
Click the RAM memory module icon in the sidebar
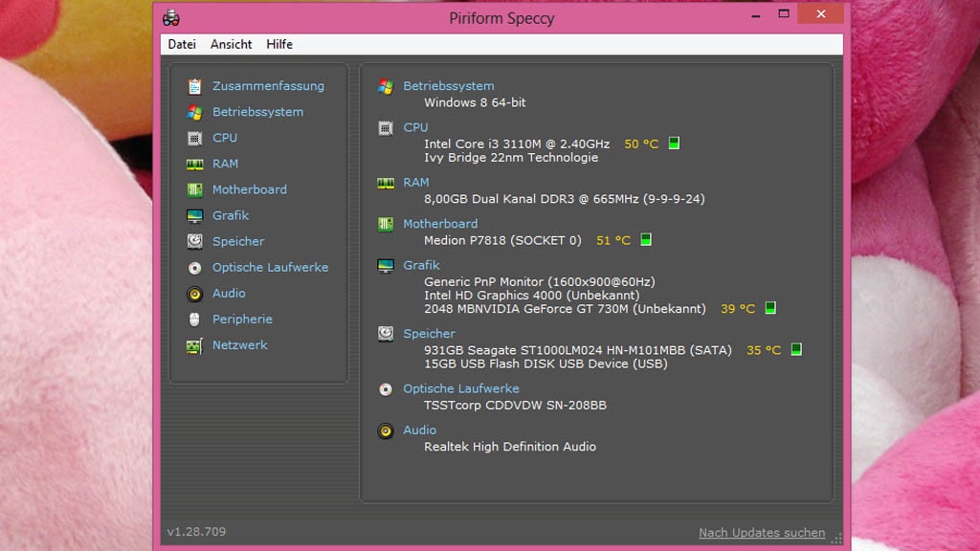(x=194, y=164)
